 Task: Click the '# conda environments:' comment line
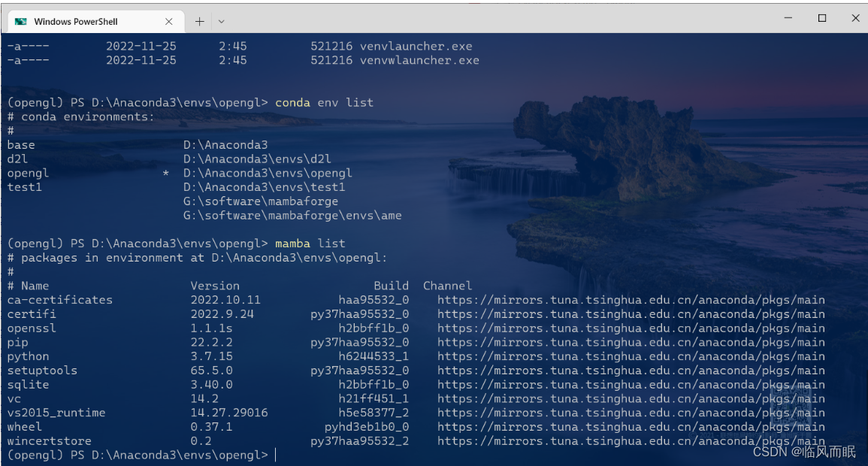[81, 116]
